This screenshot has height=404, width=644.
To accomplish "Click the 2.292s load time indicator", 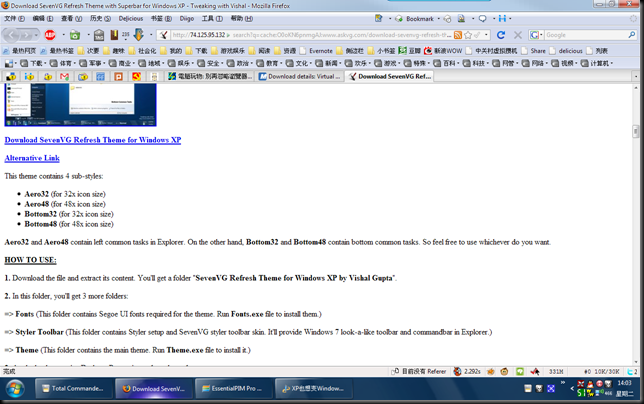I will pos(467,372).
